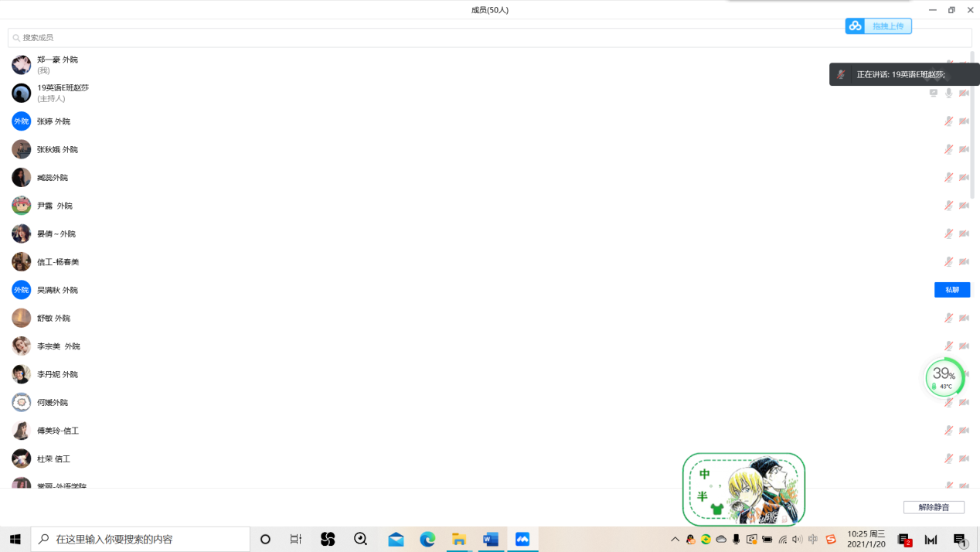The height and width of the screenshot is (552, 980).
Task: Click the muted mic icon beside 舒敏 外院
Action: click(948, 318)
